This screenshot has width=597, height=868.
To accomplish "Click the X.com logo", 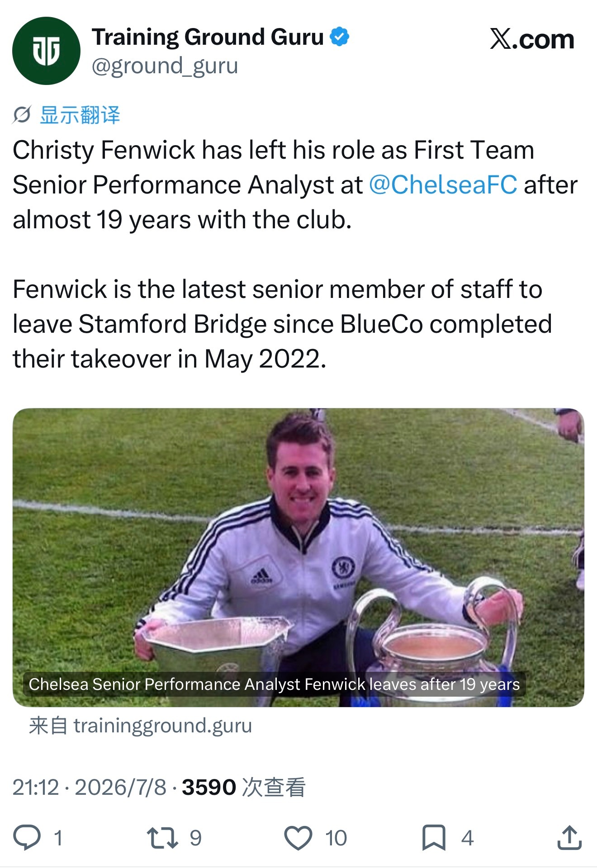I will pos(532,39).
